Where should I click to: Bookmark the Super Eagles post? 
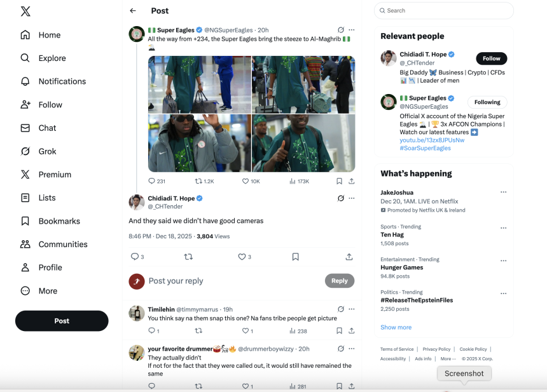[x=340, y=180]
